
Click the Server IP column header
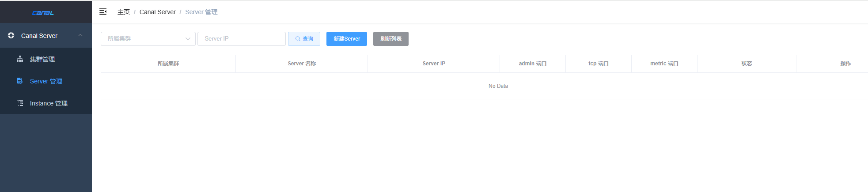434,64
